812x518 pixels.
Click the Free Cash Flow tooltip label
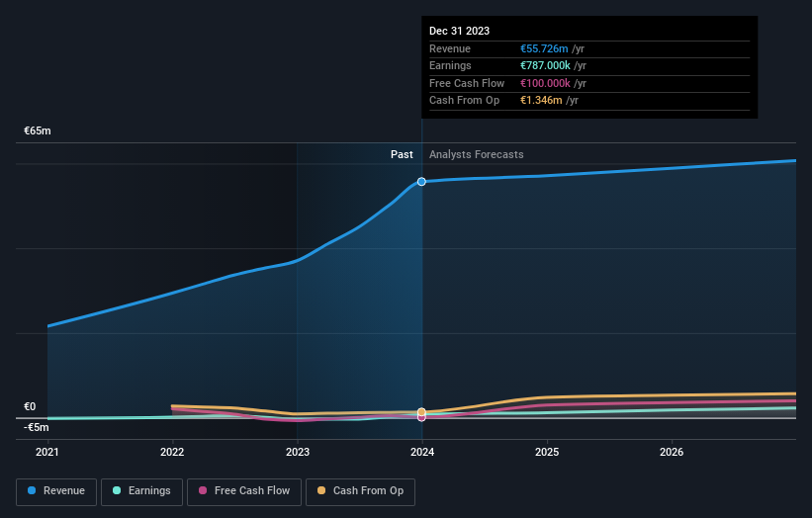[467, 83]
